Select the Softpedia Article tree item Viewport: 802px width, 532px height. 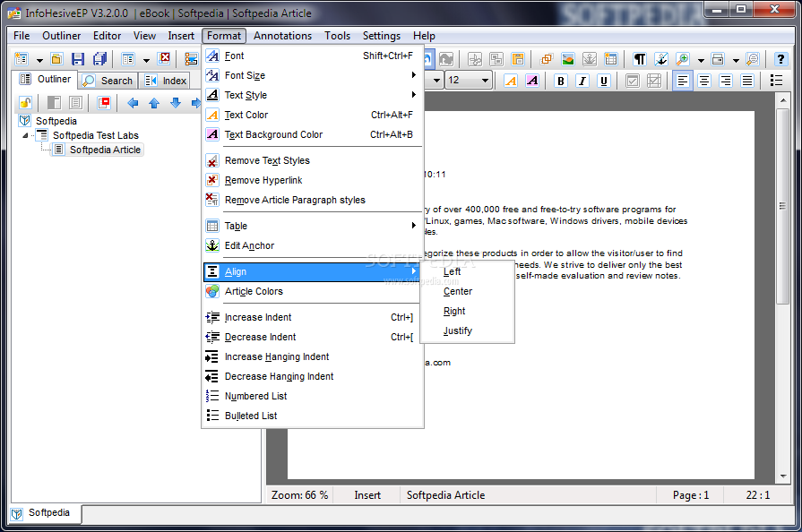(105, 150)
